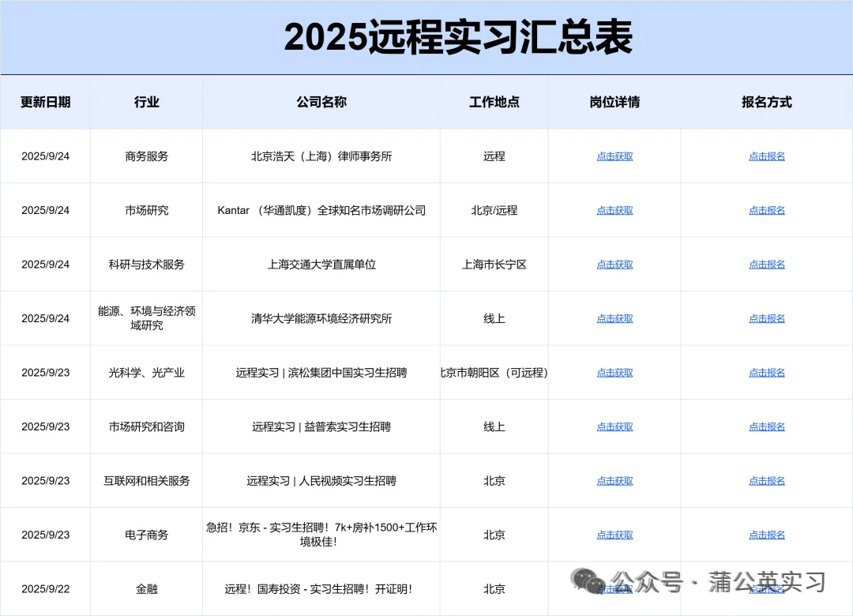Select the 上海市长宁区 location cell
This screenshot has height=616, width=853.
(494, 265)
